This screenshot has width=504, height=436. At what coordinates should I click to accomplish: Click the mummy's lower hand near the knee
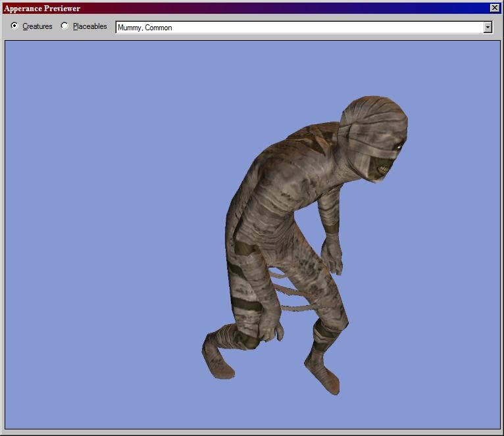click(x=268, y=327)
